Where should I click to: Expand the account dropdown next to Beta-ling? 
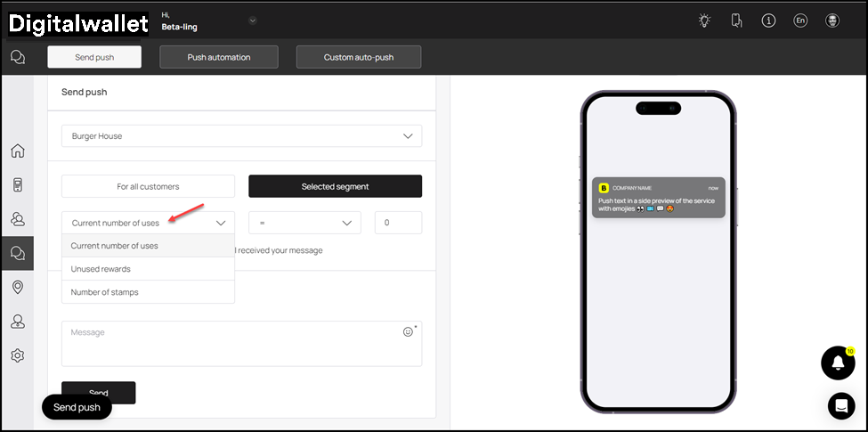[252, 20]
